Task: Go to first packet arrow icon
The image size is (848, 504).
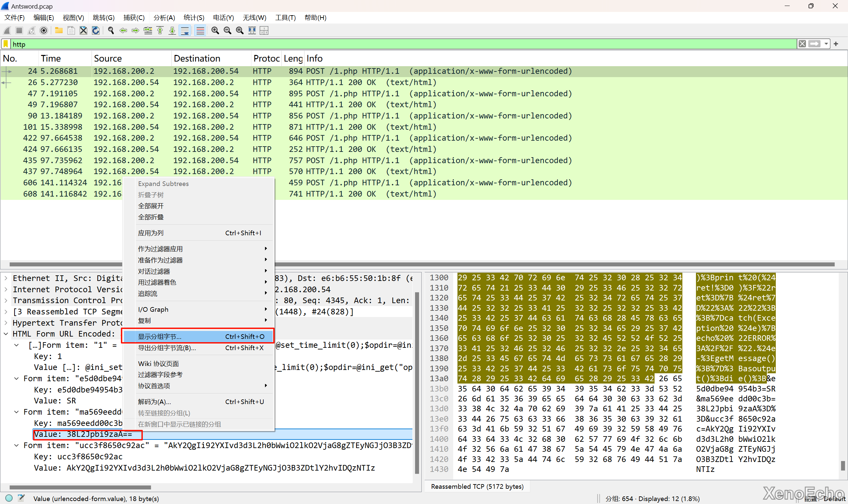Action: pos(160,30)
